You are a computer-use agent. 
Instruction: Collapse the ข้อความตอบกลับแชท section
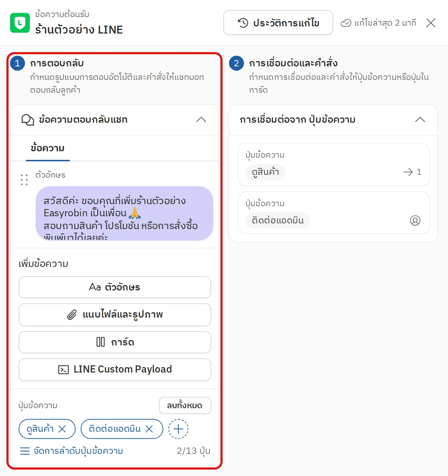point(201,120)
